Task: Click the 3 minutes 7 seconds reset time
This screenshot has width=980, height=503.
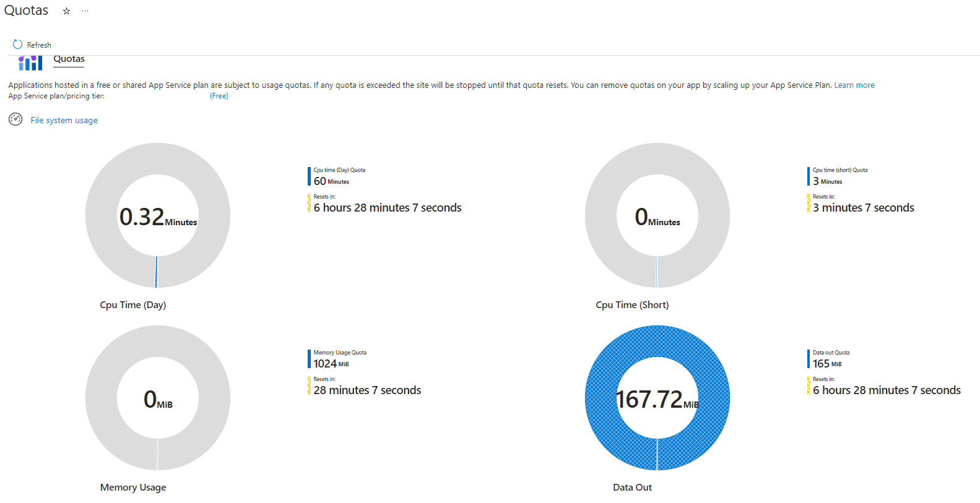Action: 864,208
